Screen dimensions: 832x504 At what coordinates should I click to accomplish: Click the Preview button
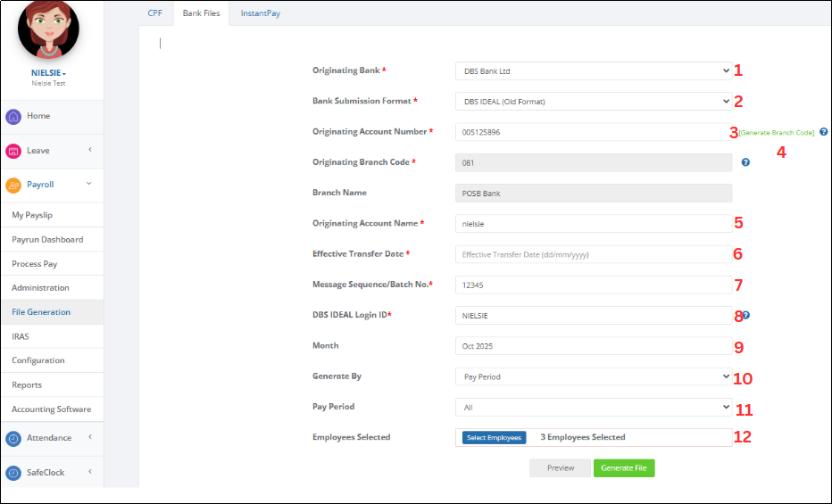[x=561, y=468]
